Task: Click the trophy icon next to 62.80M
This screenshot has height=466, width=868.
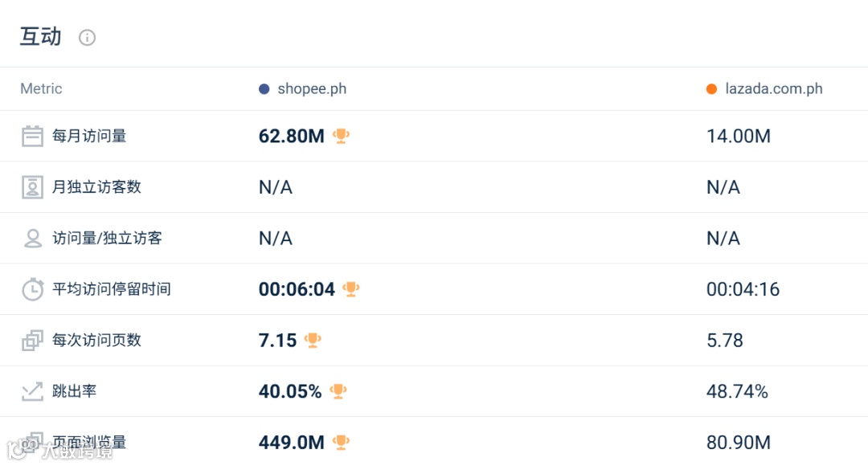Action: [342, 137]
